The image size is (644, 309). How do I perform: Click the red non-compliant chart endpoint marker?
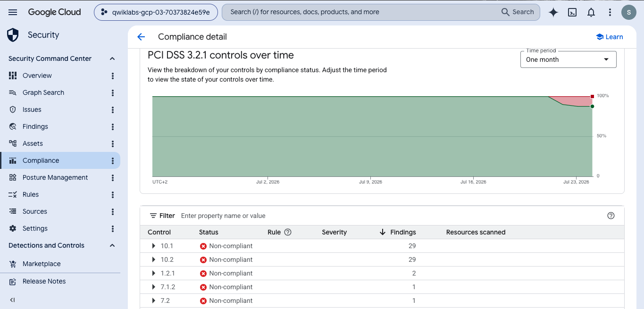(592, 96)
